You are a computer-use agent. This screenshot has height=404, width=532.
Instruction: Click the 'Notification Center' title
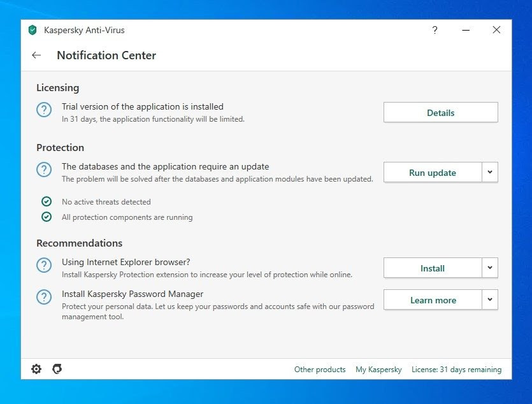[106, 55]
